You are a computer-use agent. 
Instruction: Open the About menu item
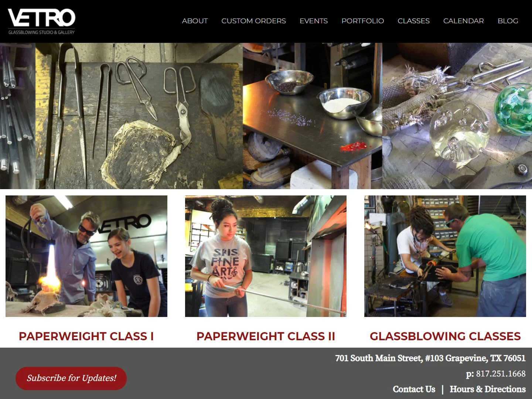pos(195,21)
